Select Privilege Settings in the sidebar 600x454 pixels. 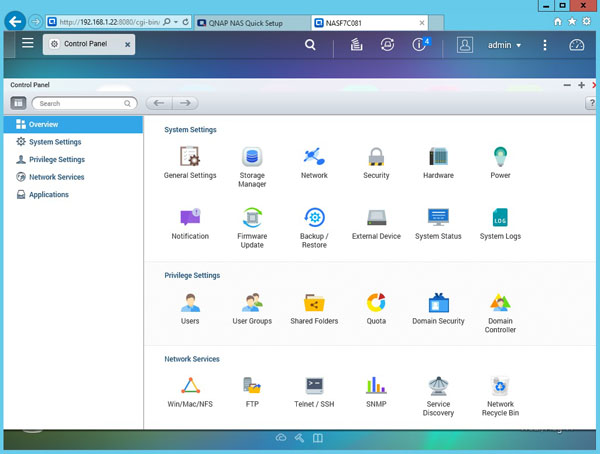click(56, 159)
